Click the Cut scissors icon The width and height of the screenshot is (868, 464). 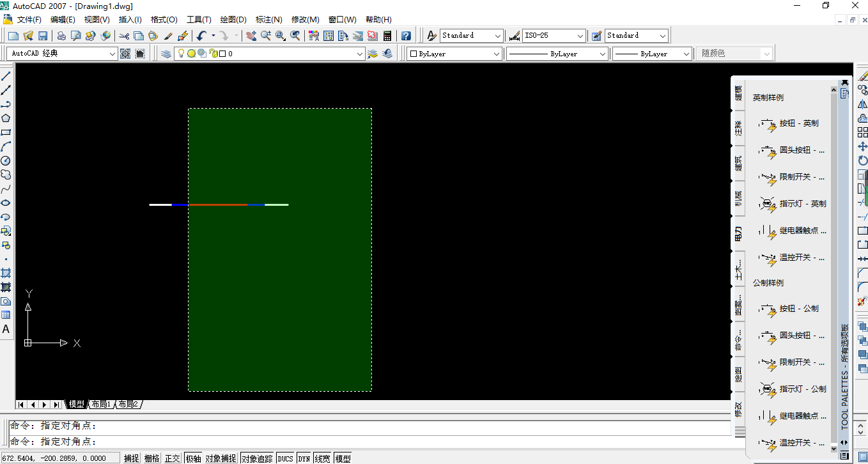click(x=124, y=36)
